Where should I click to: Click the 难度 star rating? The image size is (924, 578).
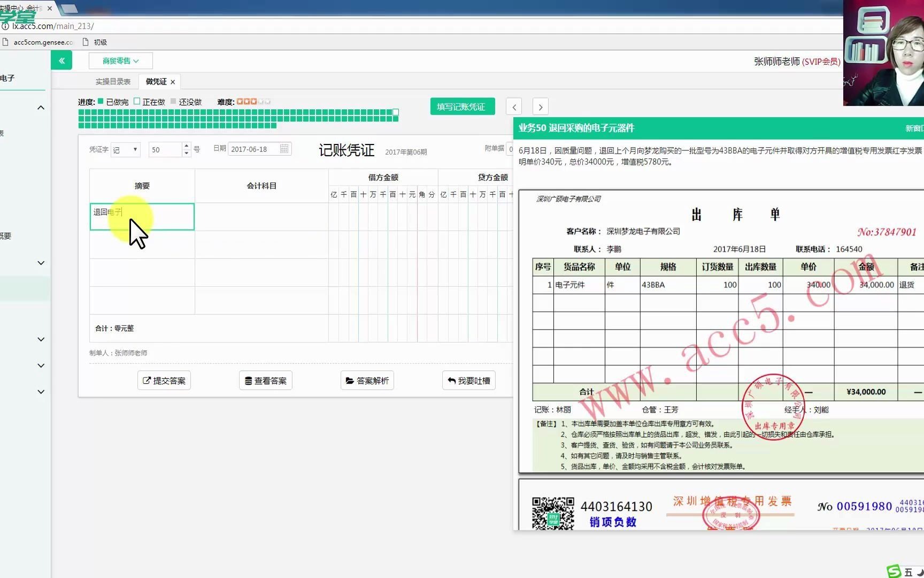pos(253,101)
